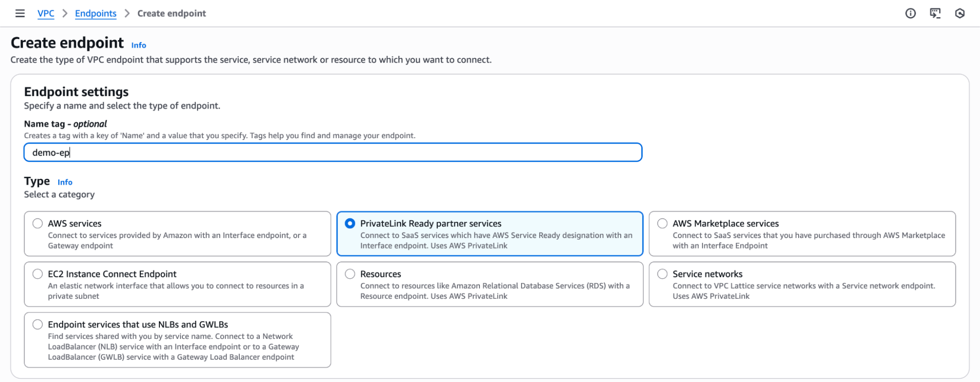Viewport: 980px width, 382px height.
Task: Open Info link beside Create endpoint heading
Action: (x=139, y=45)
